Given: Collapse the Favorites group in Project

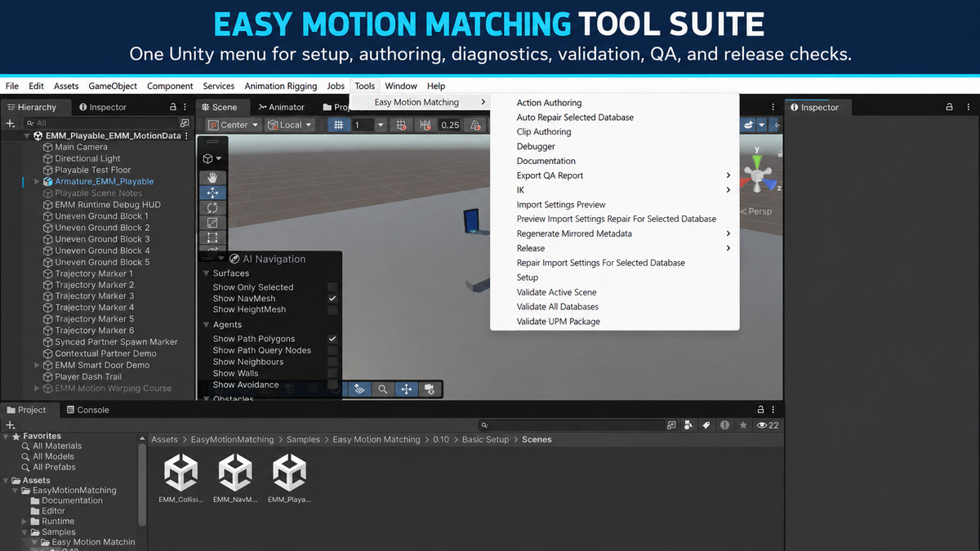Looking at the screenshot, I should point(7,436).
